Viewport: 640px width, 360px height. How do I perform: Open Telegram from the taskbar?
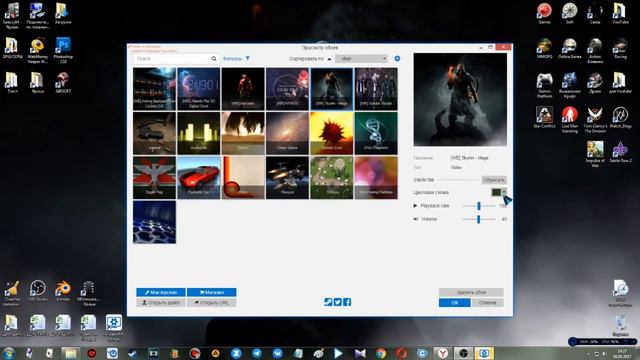click(x=257, y=353)
